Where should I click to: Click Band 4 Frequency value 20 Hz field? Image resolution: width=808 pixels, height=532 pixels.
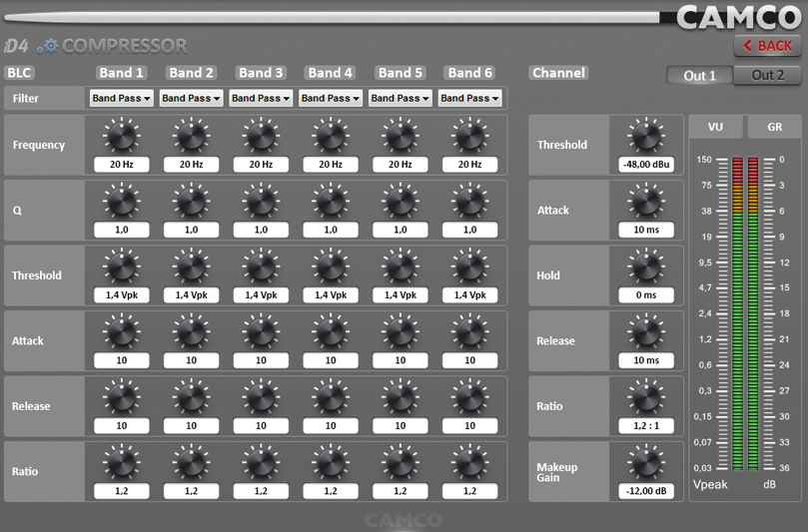(x=331, y=165)
